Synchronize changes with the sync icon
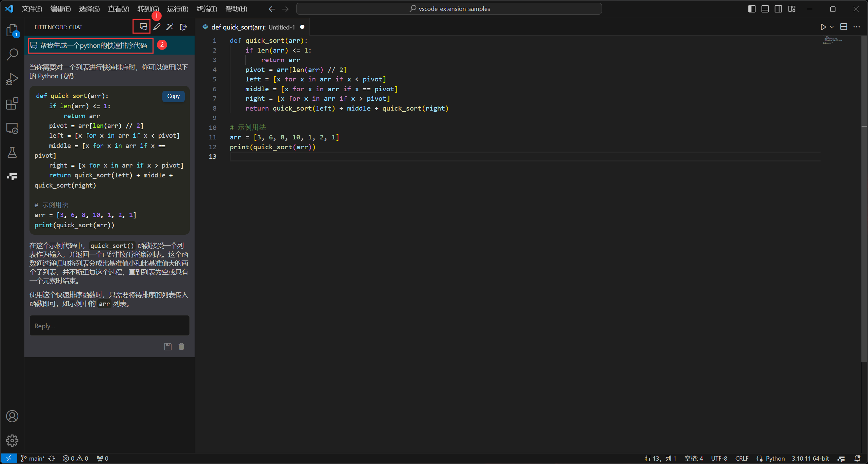This screenshot has width=868, height=464. [x=52, y=459]
